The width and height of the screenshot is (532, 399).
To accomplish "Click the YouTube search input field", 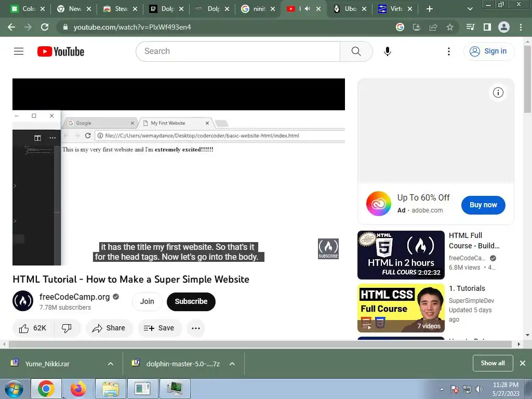I will point(237,51).
